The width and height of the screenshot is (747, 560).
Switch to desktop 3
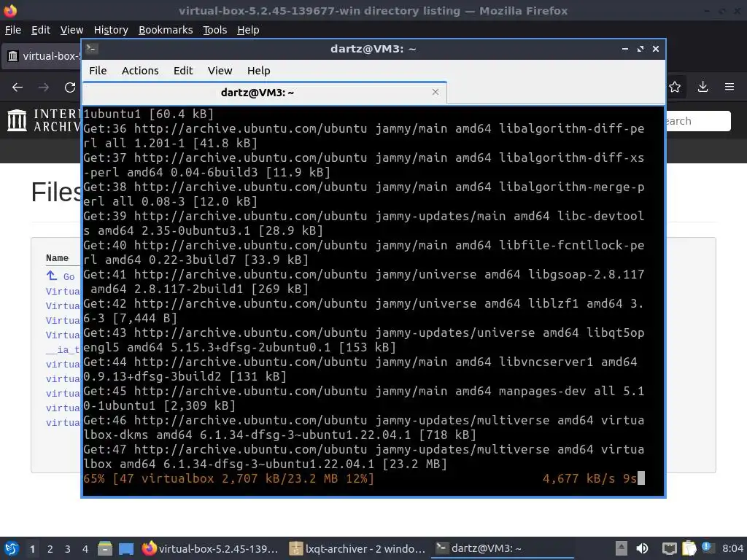click(68, 549)
